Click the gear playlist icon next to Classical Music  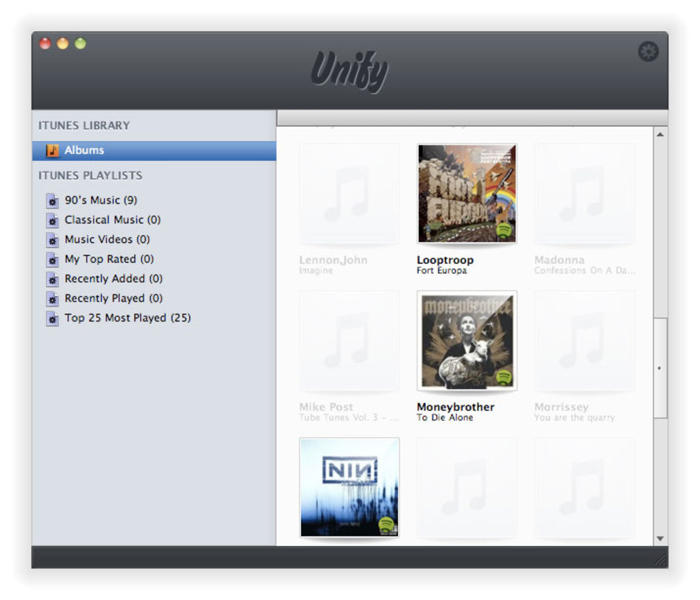53,220
